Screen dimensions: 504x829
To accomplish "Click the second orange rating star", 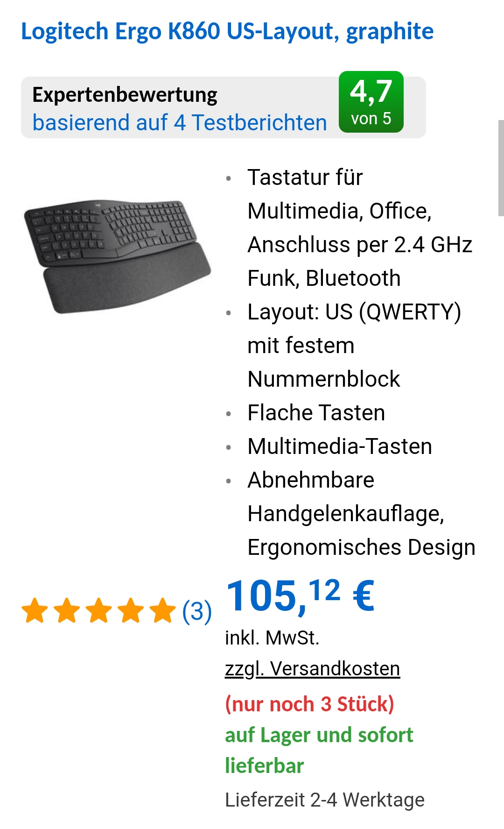I will (67, 610).
